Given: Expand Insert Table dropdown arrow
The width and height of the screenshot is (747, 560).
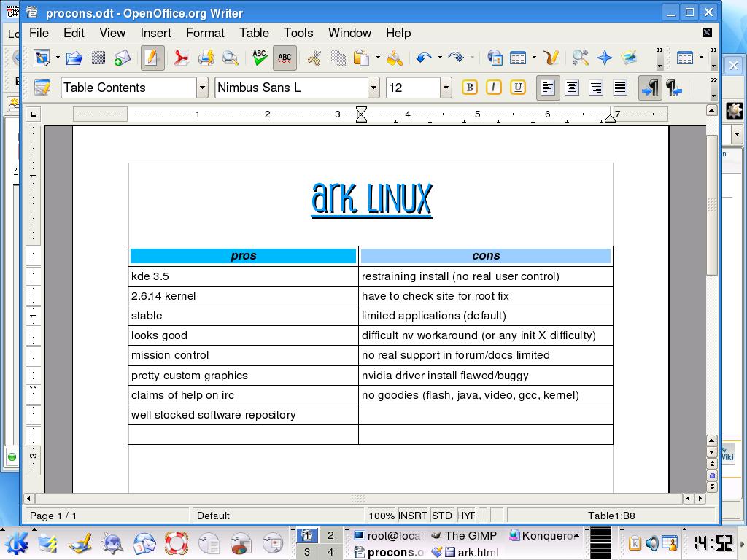Looking at the screenshot, I should coord(534,58).
